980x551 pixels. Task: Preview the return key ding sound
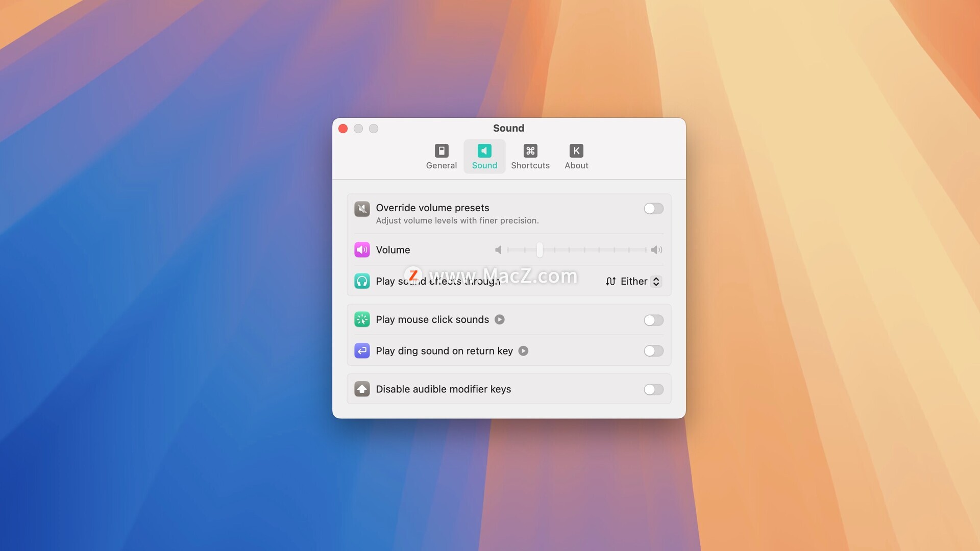pyautogui.click(x=523, y=351)
